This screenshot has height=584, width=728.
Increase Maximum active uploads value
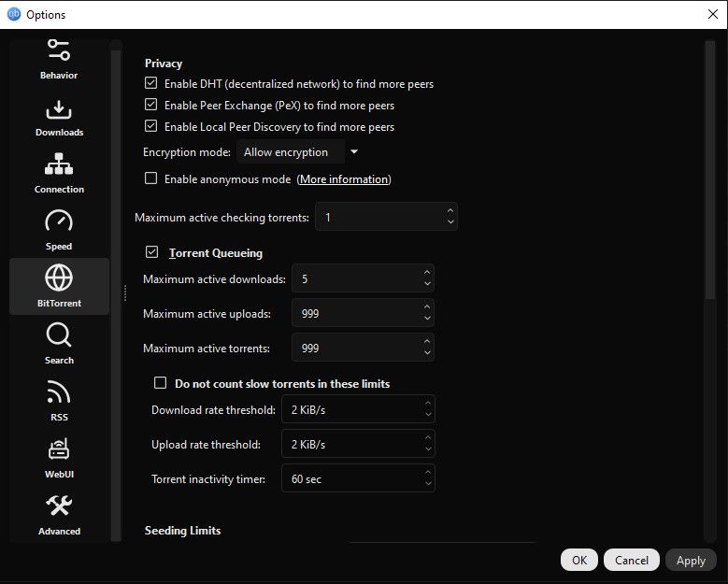427,306
